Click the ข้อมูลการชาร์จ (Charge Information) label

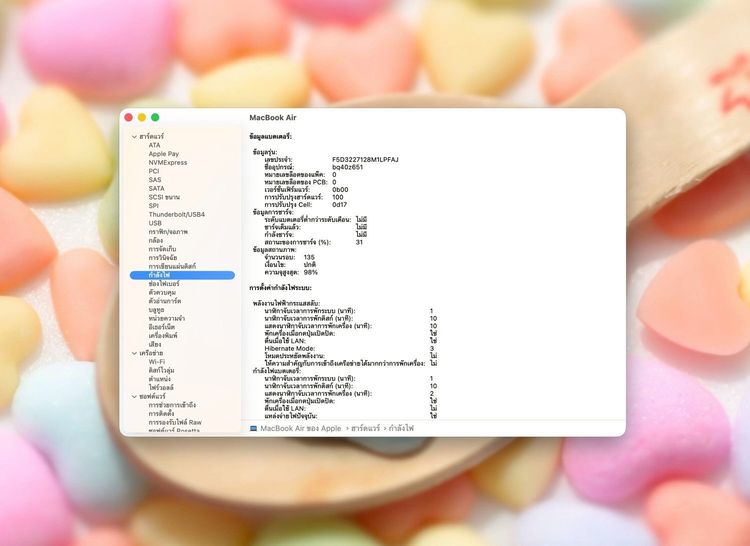(273, 212)
